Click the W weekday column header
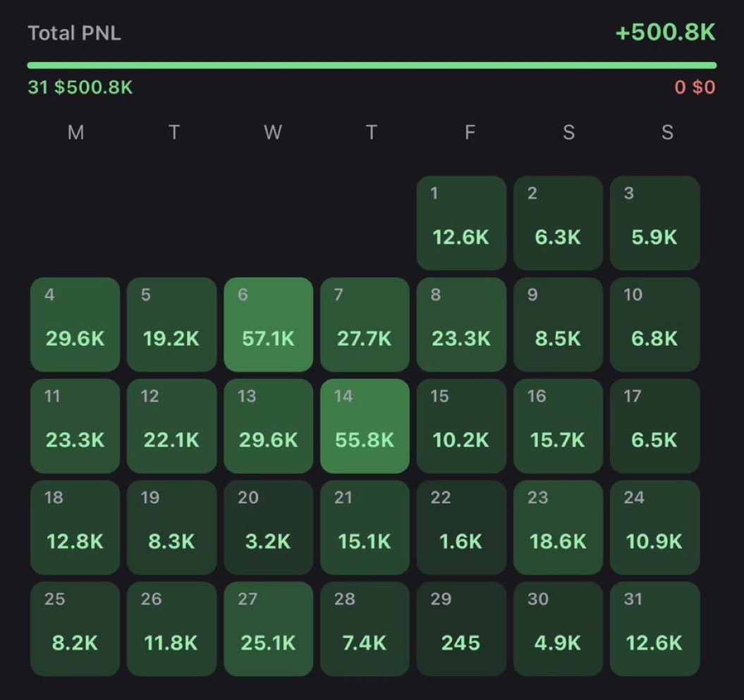 pos(272,133)
